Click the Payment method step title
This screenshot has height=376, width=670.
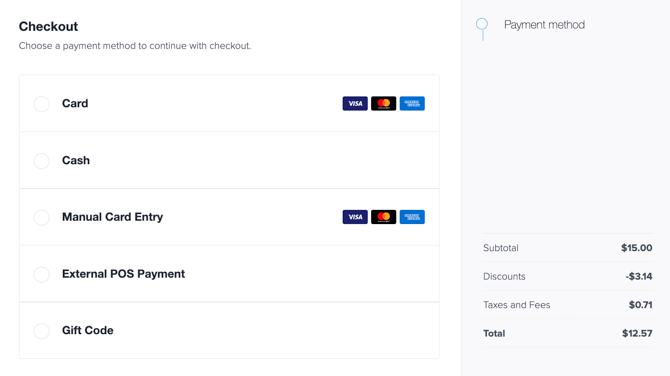click(x=544, y=25)
